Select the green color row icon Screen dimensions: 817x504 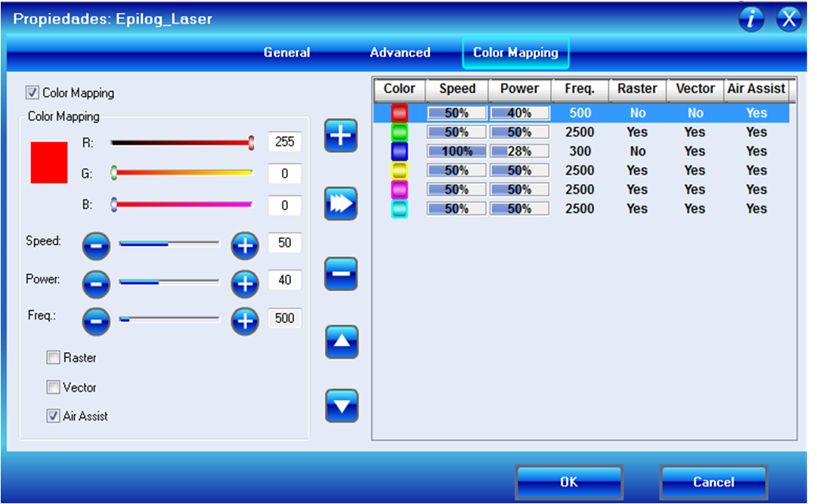(x=400, y=132)
